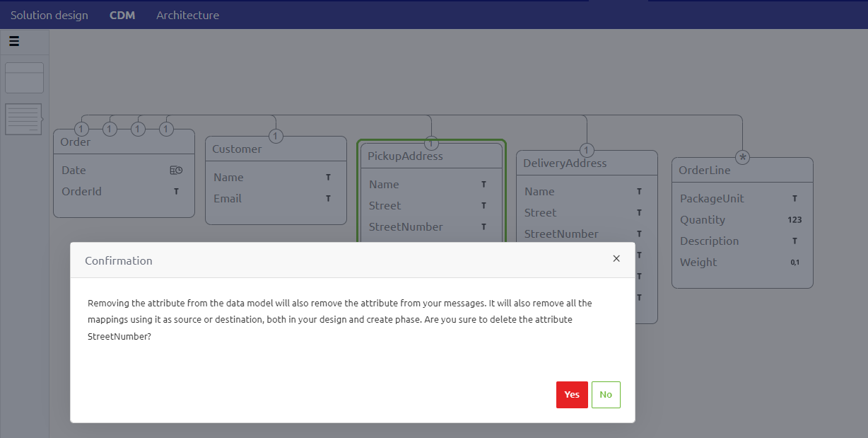Select the entity shape tool in the sidebar
The width and height of the screenshot is (868, 438).
(24, 78)
